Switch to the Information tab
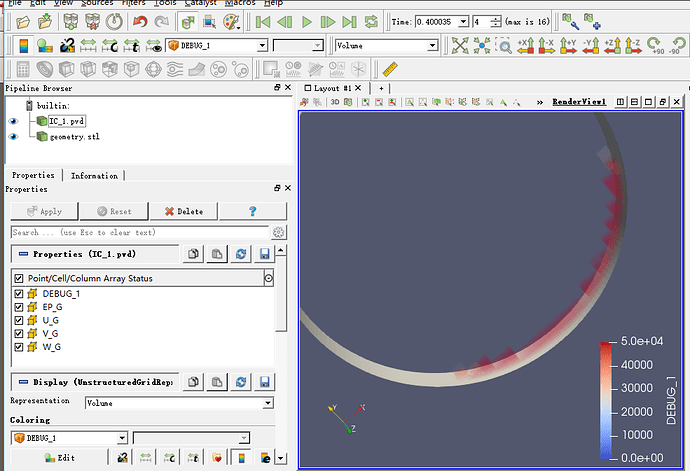 pos(94,175)
